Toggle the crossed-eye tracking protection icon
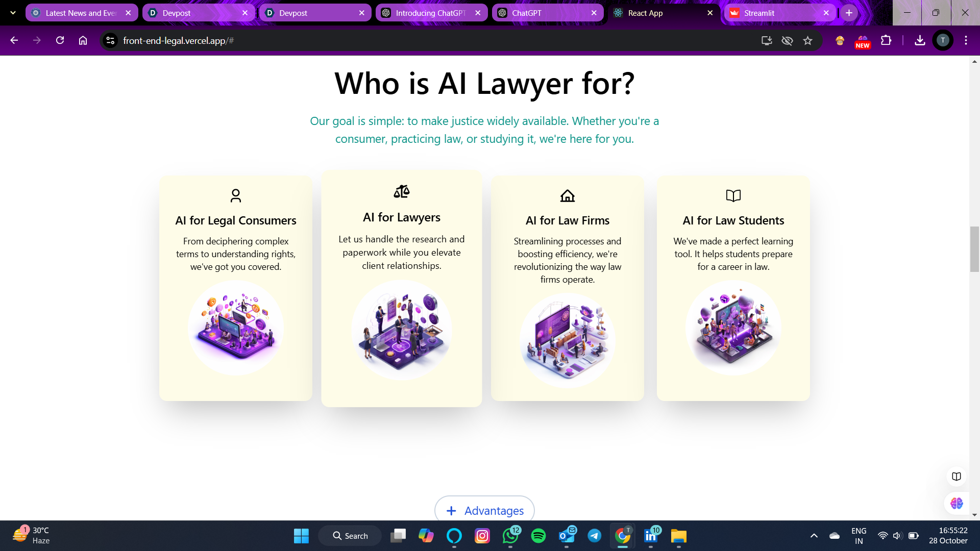 coord(787,41)
